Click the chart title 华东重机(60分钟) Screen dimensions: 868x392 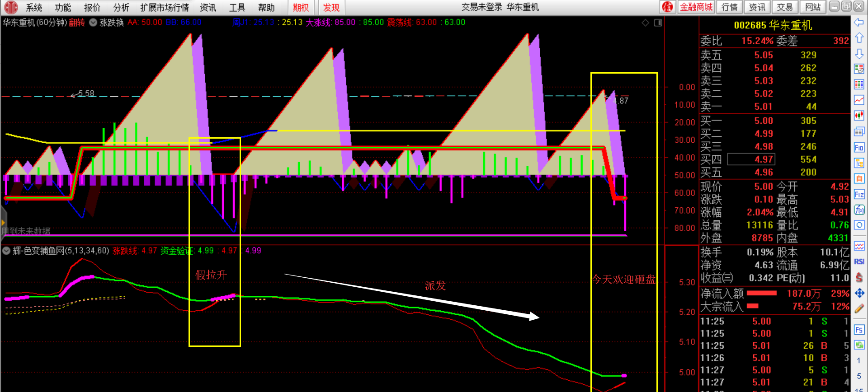[35, 23]
